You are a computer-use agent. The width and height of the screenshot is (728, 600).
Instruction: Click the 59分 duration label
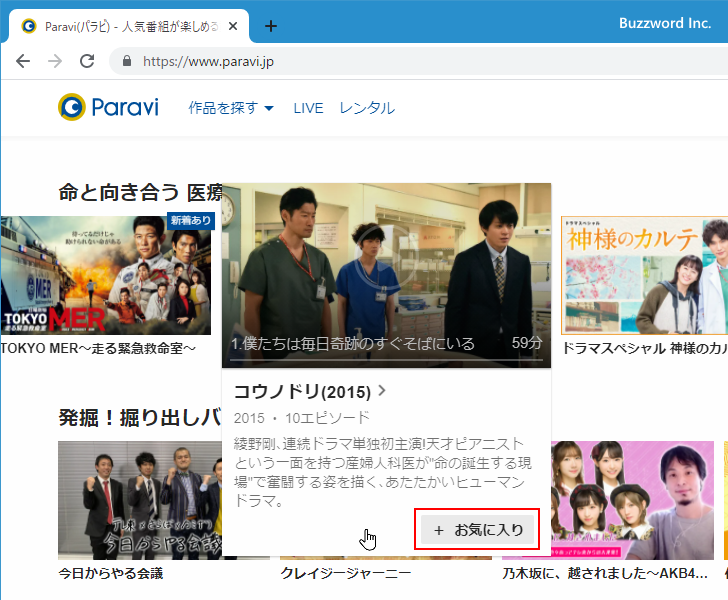(527, 343)
